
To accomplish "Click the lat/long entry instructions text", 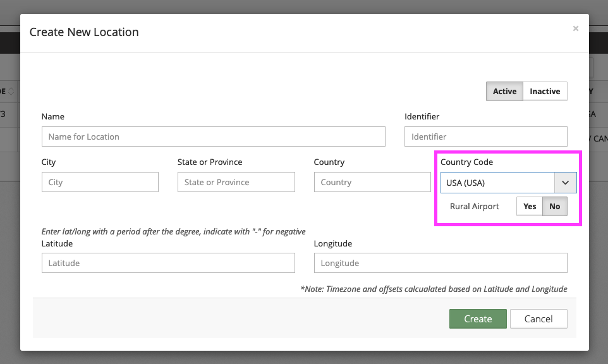I will click(x=173, y=231).
